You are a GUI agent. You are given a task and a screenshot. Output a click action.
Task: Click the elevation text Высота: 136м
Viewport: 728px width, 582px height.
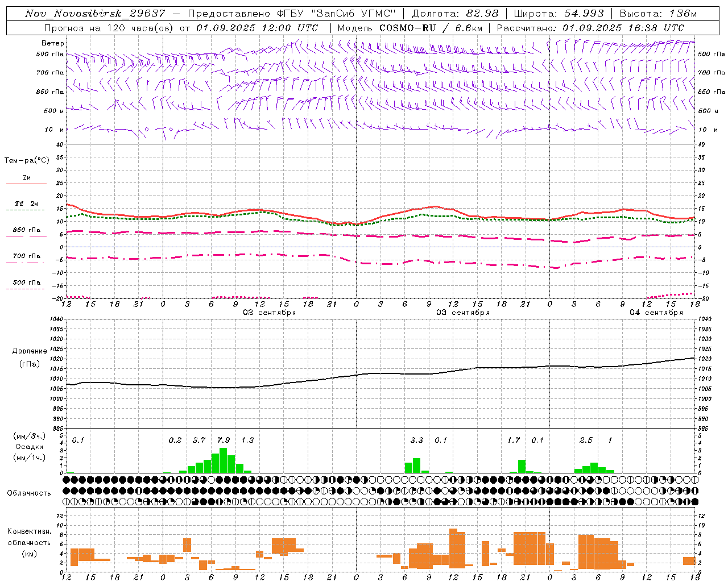click(657, 14)
